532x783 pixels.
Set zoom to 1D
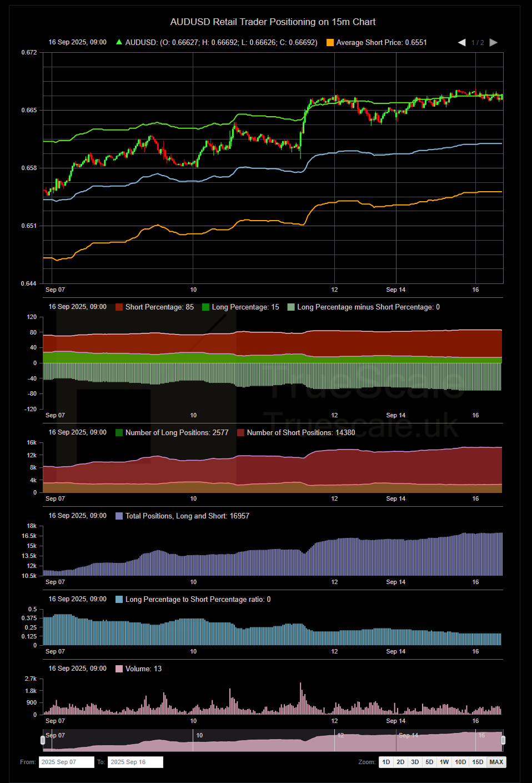pyautogui.click(x=386, y=762)
